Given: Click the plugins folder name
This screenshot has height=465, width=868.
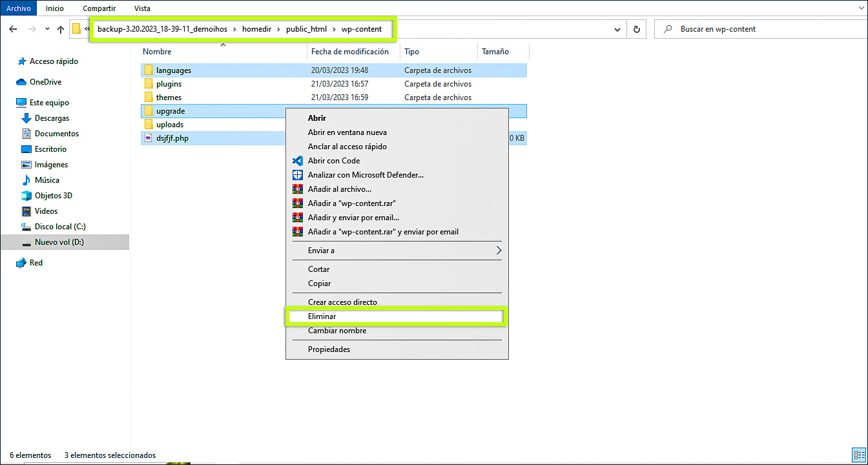Looking at the screenshot, I should (169, 84).
